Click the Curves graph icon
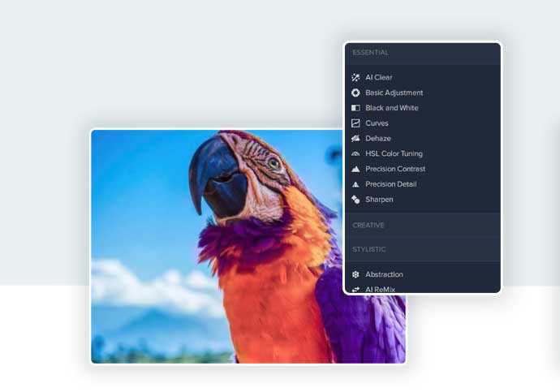The width and height of the screenshot is (560, 392). click(355, 123)
